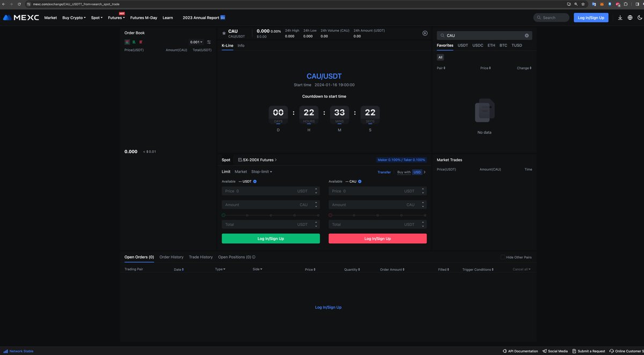Click the green Log In/Sign Up buy button
Screen dimensions: 644x355
[x=270, y=239]
